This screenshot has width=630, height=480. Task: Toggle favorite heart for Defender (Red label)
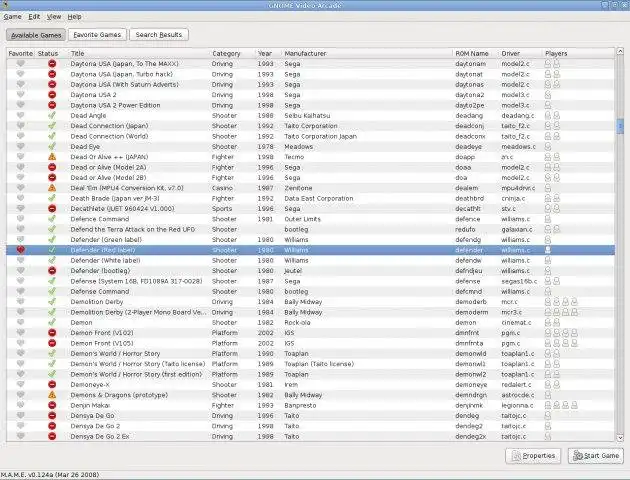[20, 250]
